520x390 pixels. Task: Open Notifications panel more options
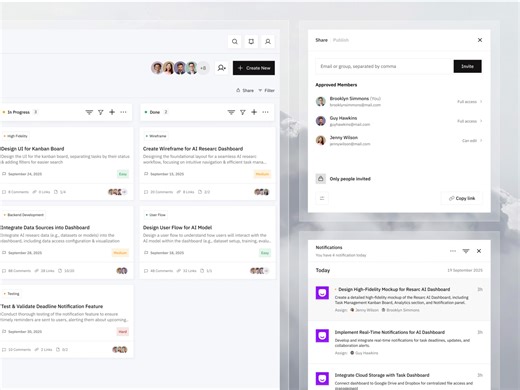(453, 251)
